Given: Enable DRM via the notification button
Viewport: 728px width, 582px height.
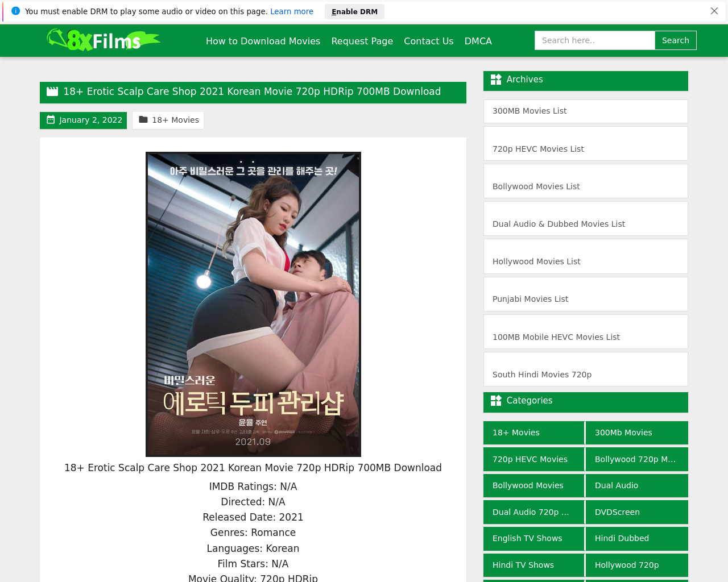Looking at the screenshot, I should coord(354,11).
